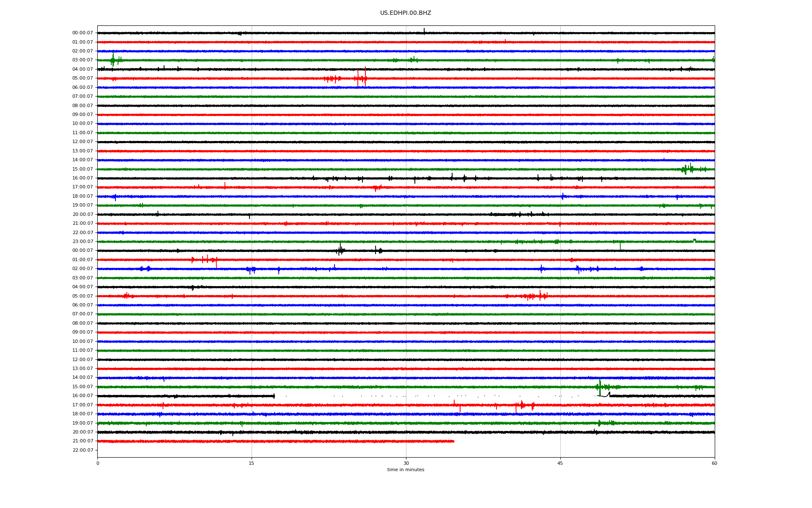The image size is (812, 508).
Task: Click black upward spike on top trace near minute 32
Action: [x=424, y=30]
